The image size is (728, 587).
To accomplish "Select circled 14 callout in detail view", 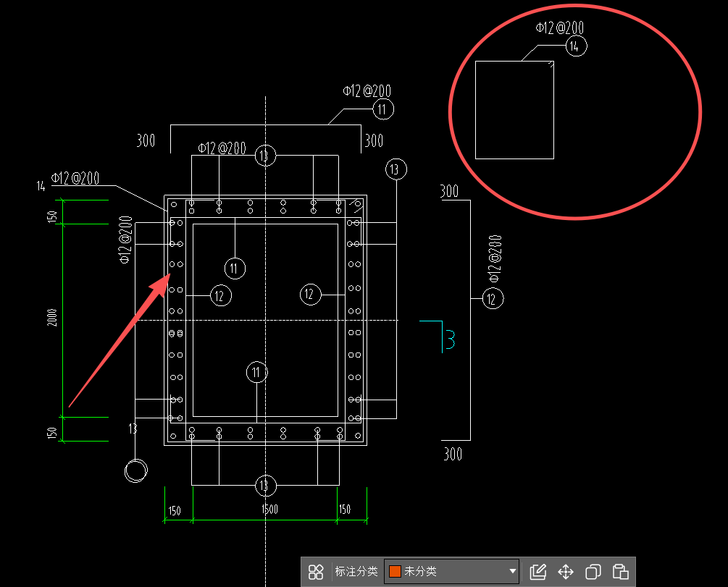I will click(576, 46).
